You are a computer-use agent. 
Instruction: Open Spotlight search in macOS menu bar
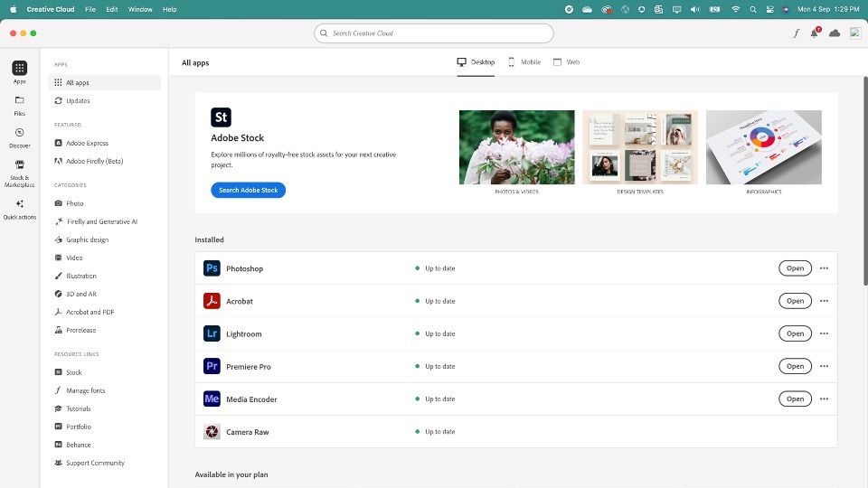[753, 9]
